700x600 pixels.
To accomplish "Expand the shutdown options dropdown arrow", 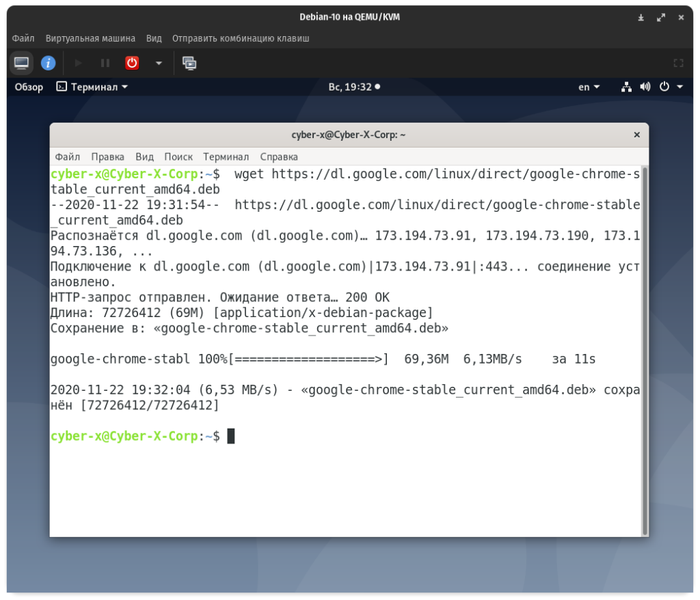I will [159, 63].
